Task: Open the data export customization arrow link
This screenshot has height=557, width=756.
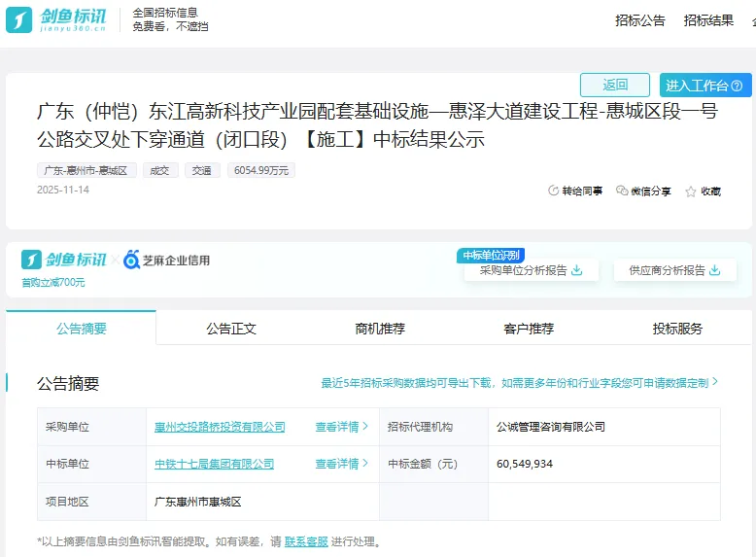Action: click(715, 383)
